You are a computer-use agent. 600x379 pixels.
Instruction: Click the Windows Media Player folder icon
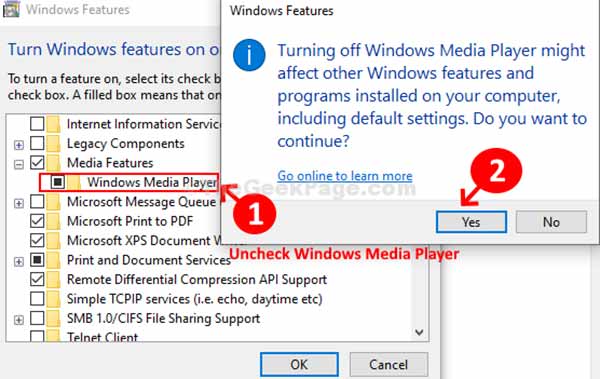coord(74,182)
